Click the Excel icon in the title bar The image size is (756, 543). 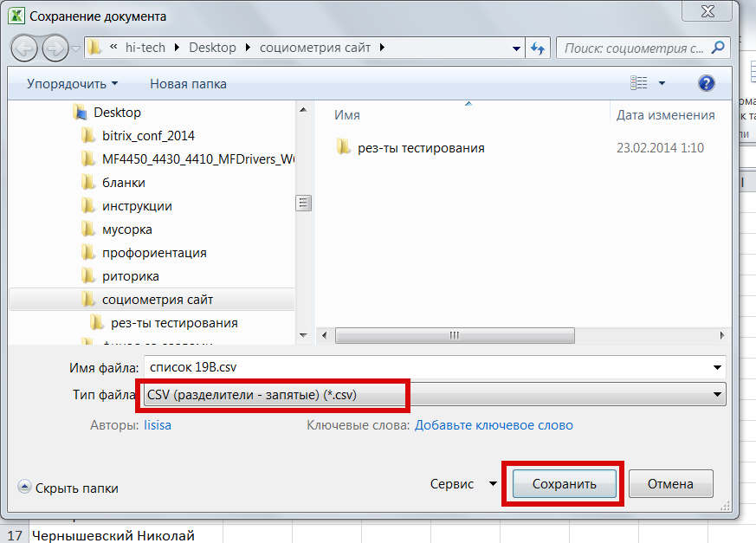(15, 12)
